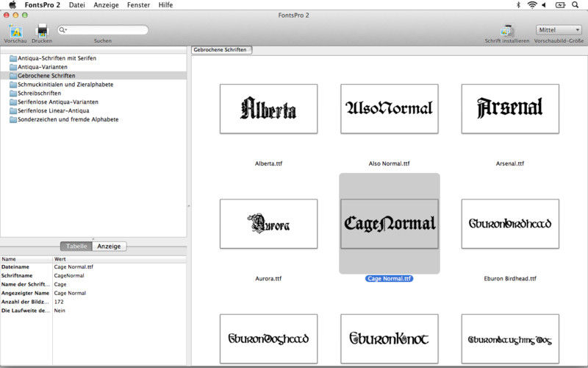Open the Vorschaubild-Größe Mittel dropdown

tap(559, 29)
